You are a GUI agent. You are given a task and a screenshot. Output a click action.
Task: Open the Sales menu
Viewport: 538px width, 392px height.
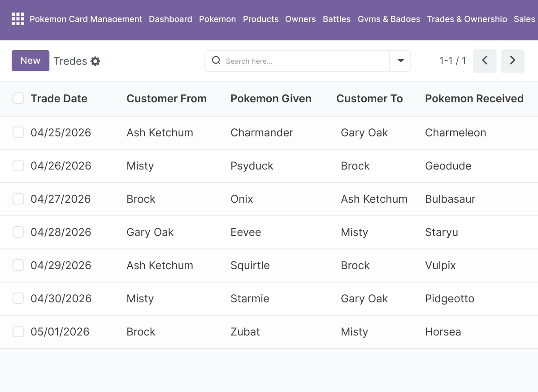point(525,19)
